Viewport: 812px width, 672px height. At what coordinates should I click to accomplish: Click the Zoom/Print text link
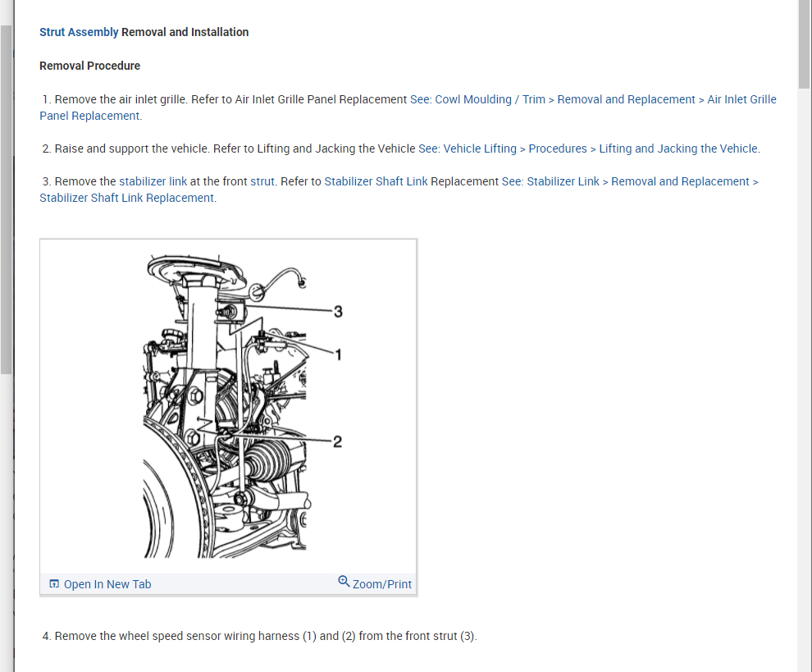point(381,584)
